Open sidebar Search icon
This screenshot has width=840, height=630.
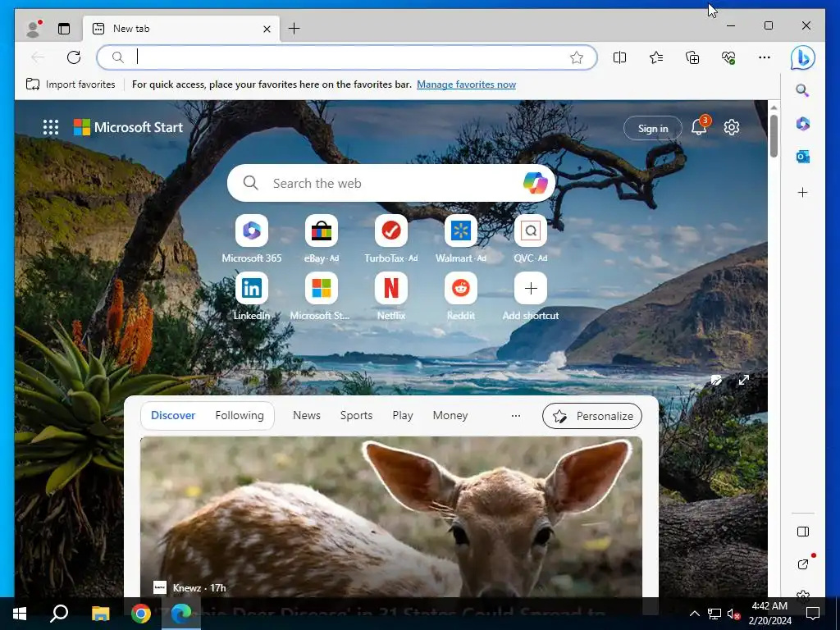(x=802, y=90)
